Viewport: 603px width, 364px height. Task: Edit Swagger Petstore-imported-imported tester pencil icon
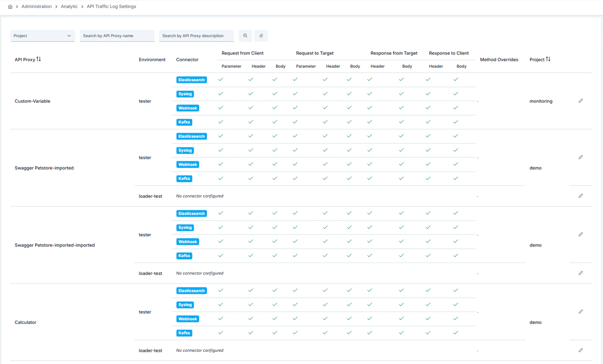point(580,235)
